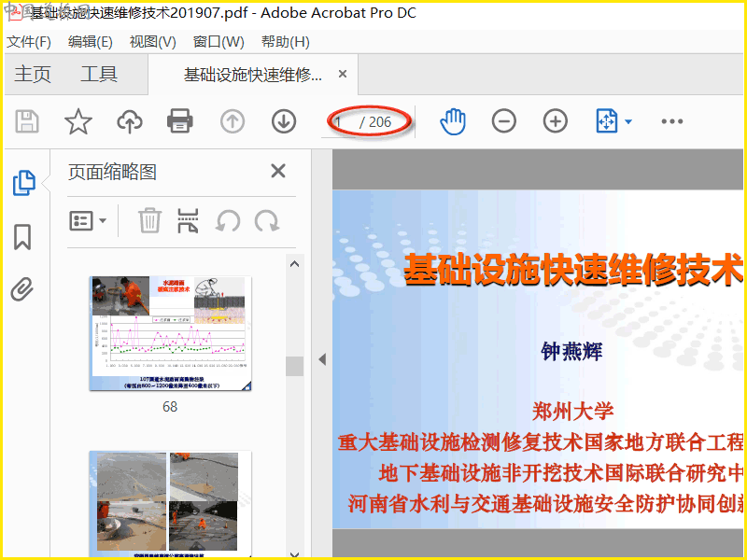Open more tools ellipsis menu
The image size is (747, 560).
pos(672,121)
